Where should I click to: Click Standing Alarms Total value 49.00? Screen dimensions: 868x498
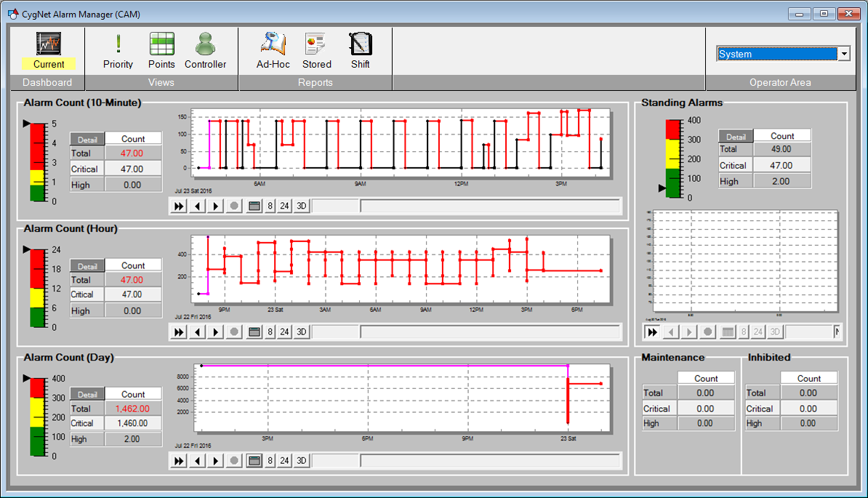pos(781,149)
